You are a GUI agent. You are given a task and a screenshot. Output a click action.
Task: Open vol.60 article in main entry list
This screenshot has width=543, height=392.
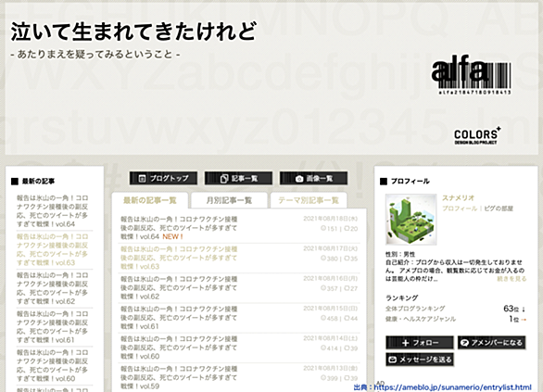(x=179, y=348)
